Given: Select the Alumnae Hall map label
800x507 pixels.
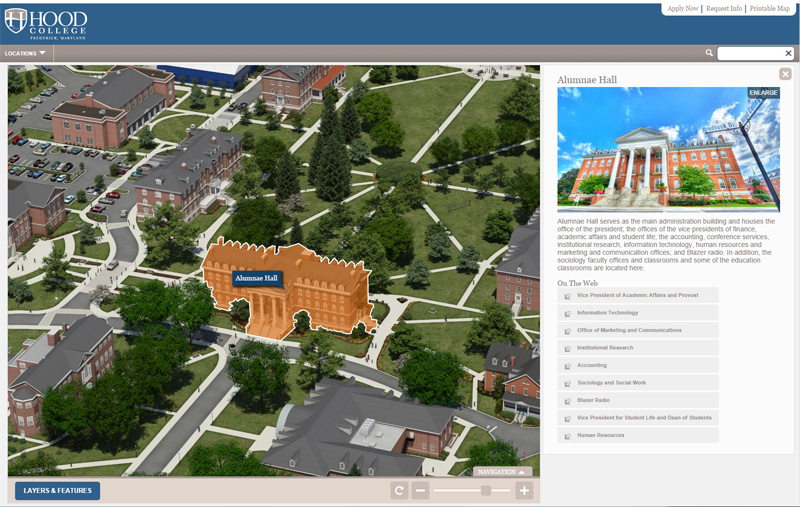Looking at the screenshot, I should (257, 278).
